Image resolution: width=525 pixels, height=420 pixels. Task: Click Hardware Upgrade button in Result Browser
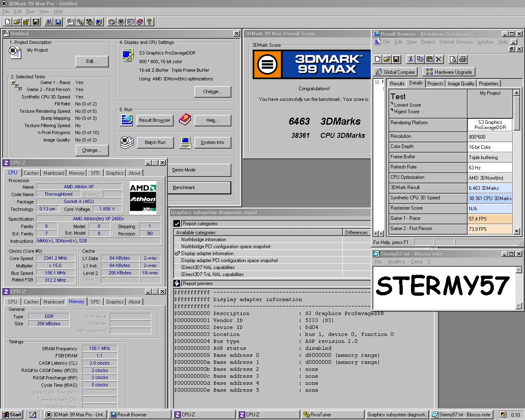tap(449, 72)
